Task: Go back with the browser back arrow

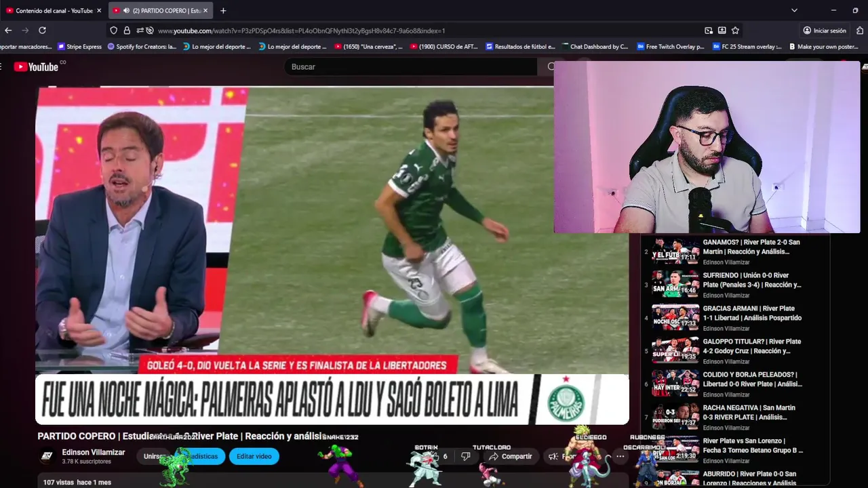Action: coord(8,30)
